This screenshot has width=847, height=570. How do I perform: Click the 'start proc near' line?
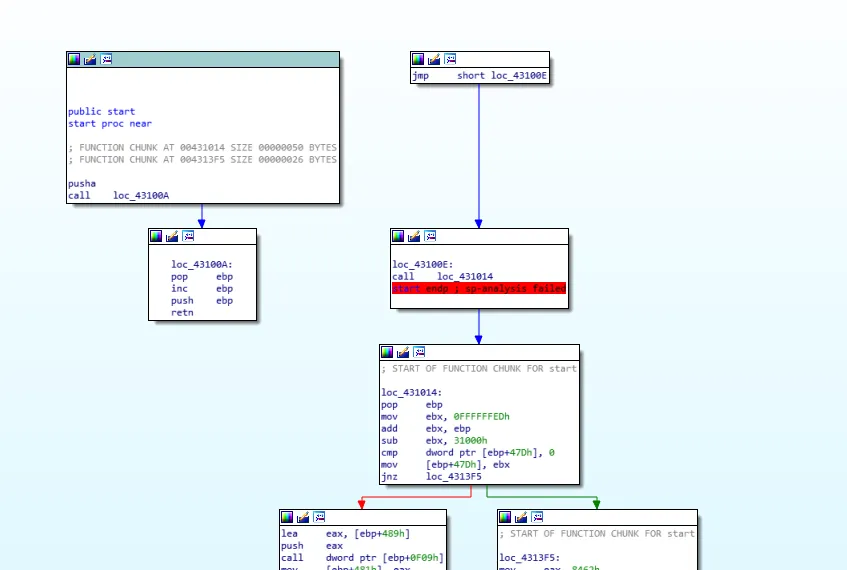click(110, 124)
